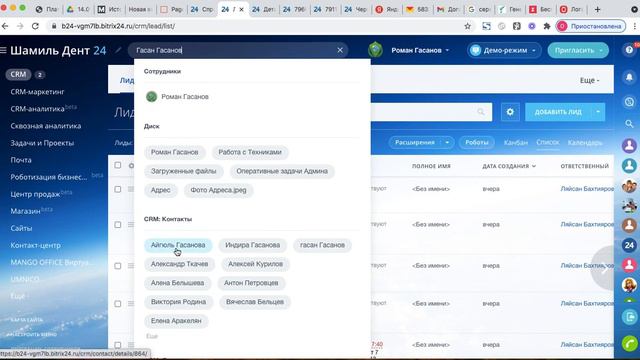Screen dimensions: 640x360
Task: Tick the fourth lead row checkbox
Action: (x=118, y=304)
